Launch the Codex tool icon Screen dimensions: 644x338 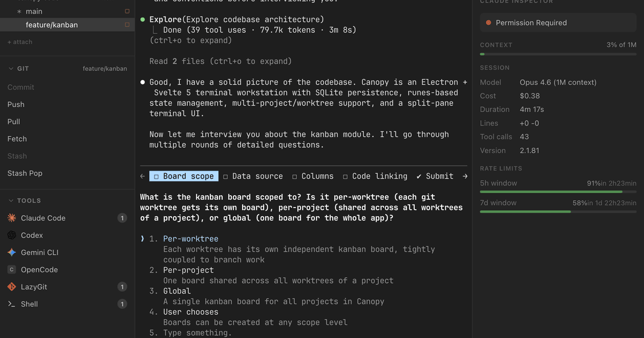[x=12, y=236]
